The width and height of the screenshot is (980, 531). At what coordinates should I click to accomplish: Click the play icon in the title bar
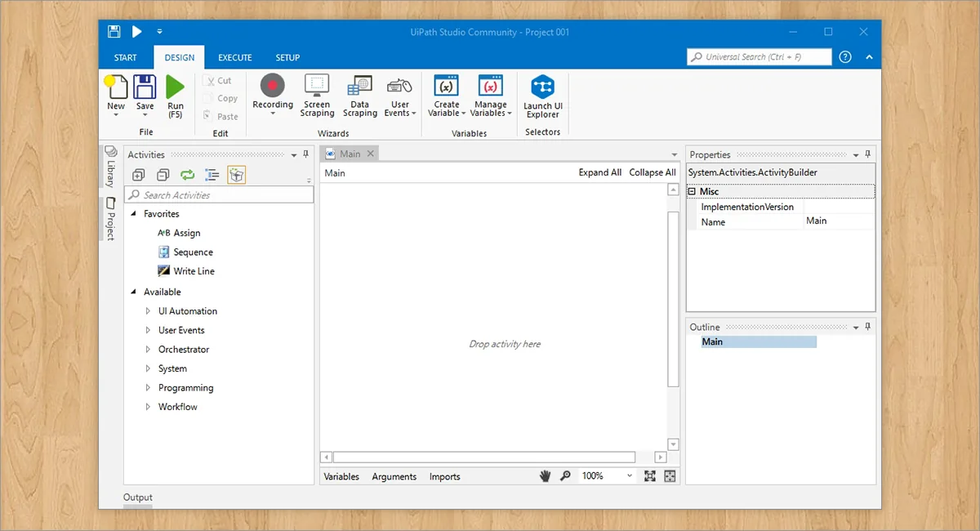137,32
